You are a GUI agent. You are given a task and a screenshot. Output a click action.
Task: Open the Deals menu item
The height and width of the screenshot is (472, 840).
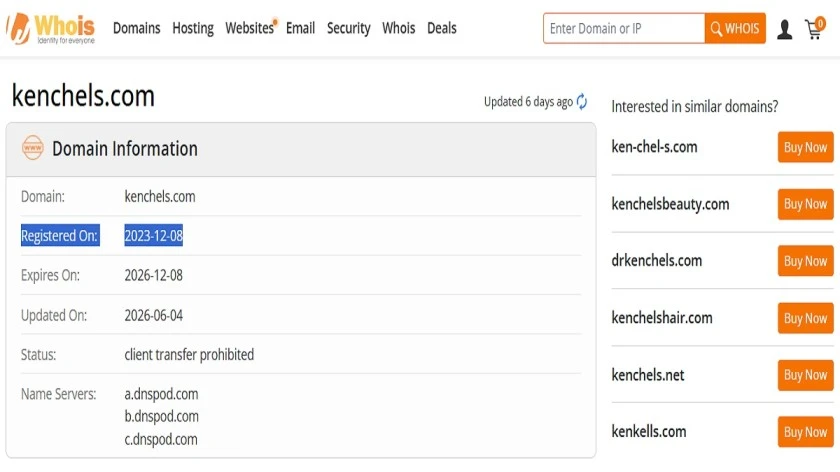pos(442,28)
